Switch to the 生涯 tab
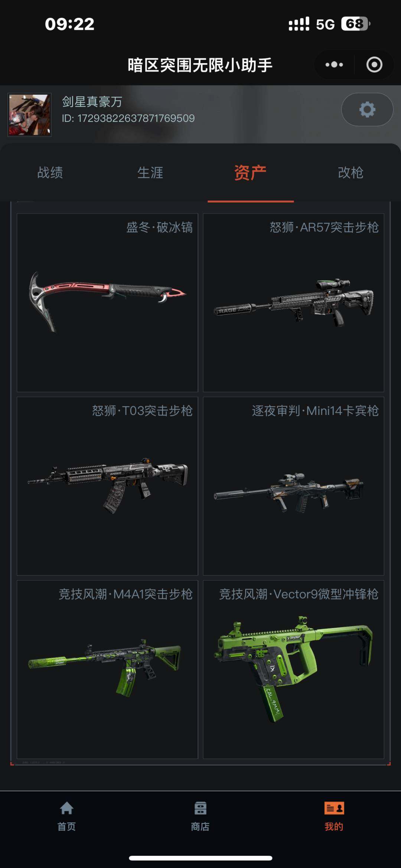Viewport: 401px width, 868px height. click(x=150, y=172)
